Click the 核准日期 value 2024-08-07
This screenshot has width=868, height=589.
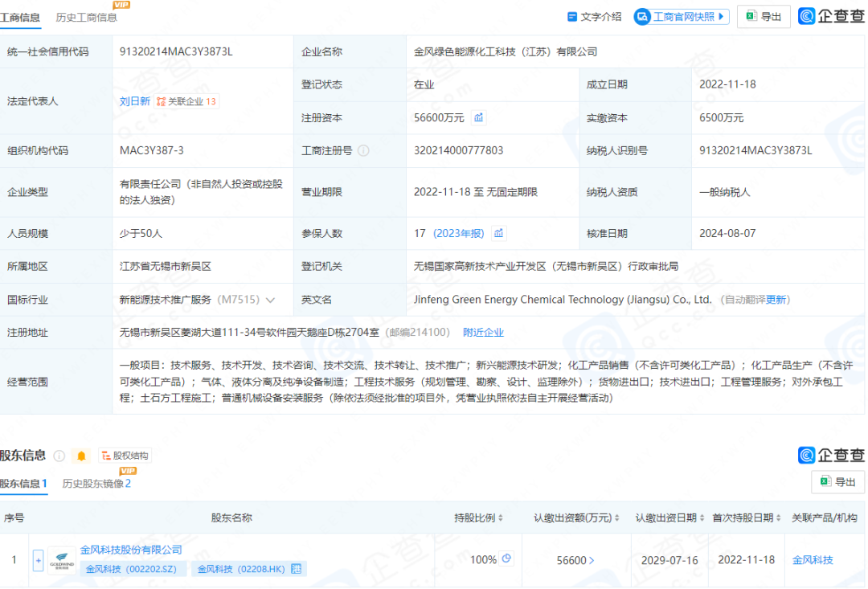(x=727, y=233)
